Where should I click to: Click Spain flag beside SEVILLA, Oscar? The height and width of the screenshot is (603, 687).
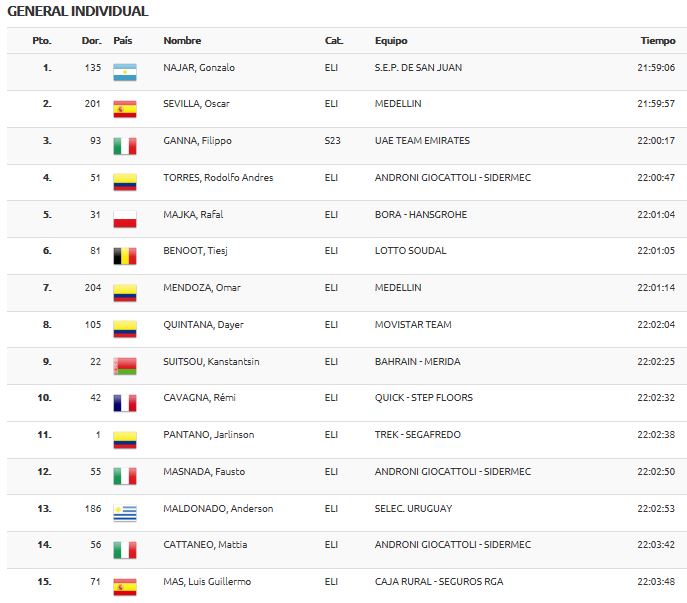tap(125, 109)
